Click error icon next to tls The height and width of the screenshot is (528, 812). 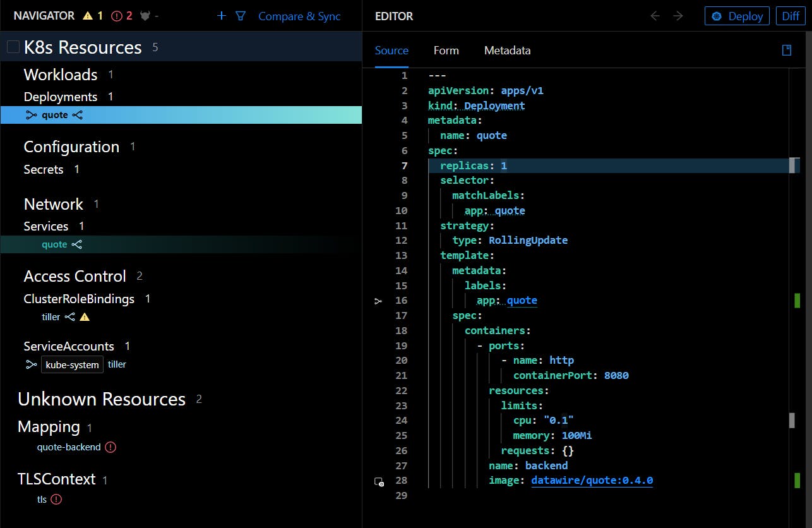pos(56,499)
